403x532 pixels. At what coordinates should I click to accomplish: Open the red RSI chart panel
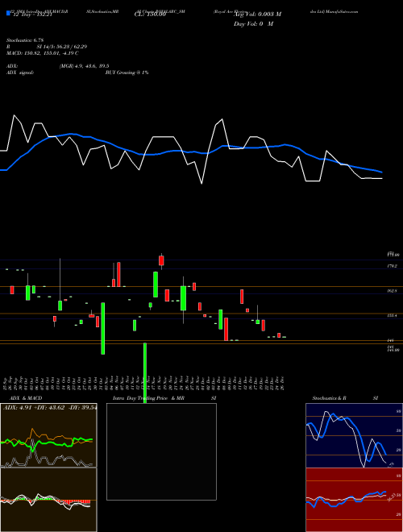(354, 500)
